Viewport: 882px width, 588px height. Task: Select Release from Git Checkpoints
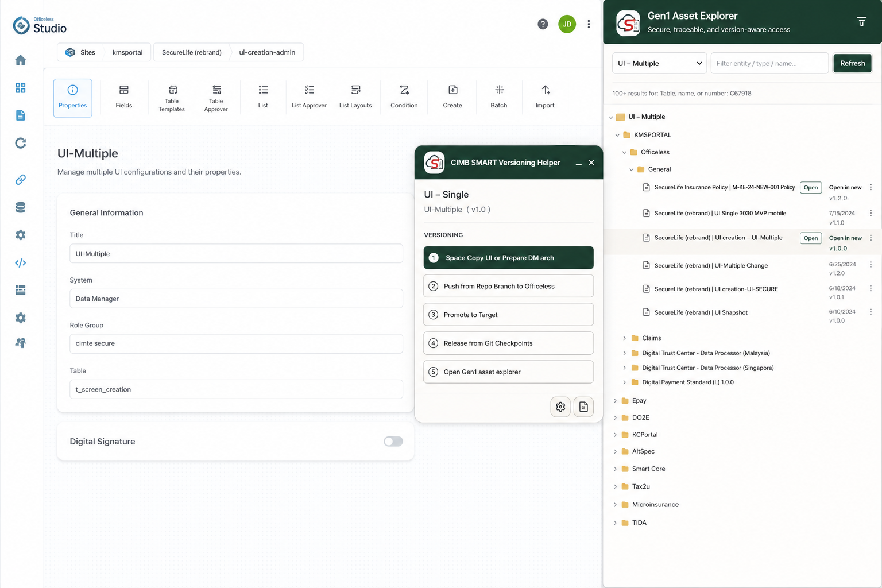[x=509, y=343]
